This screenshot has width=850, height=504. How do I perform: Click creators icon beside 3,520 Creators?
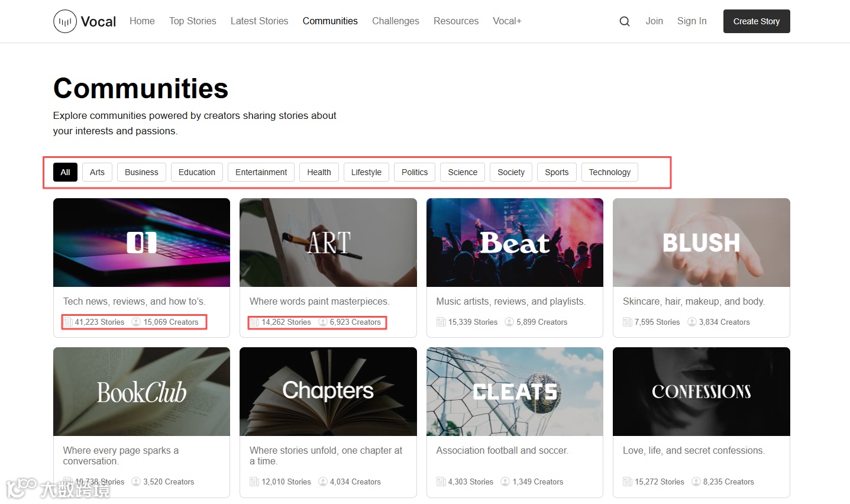[136, 482]
